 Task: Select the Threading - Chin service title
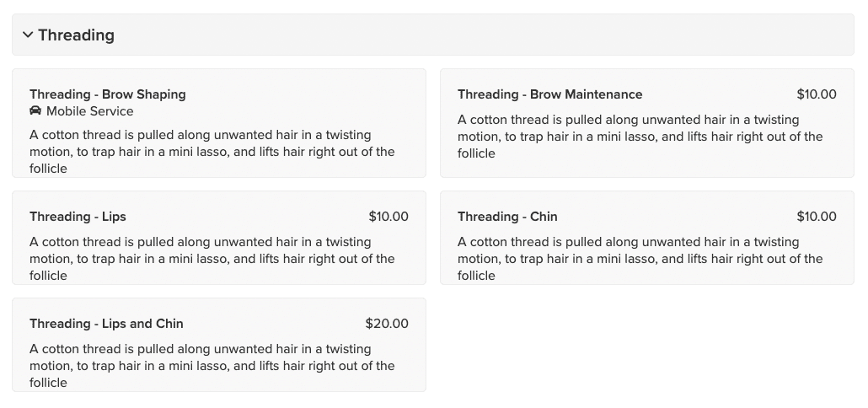507,217
